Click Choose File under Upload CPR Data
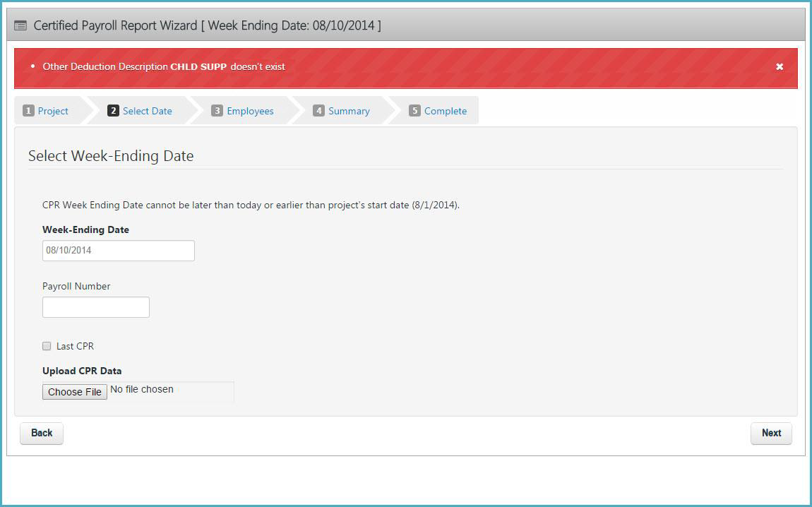 (x=74, y=391)
